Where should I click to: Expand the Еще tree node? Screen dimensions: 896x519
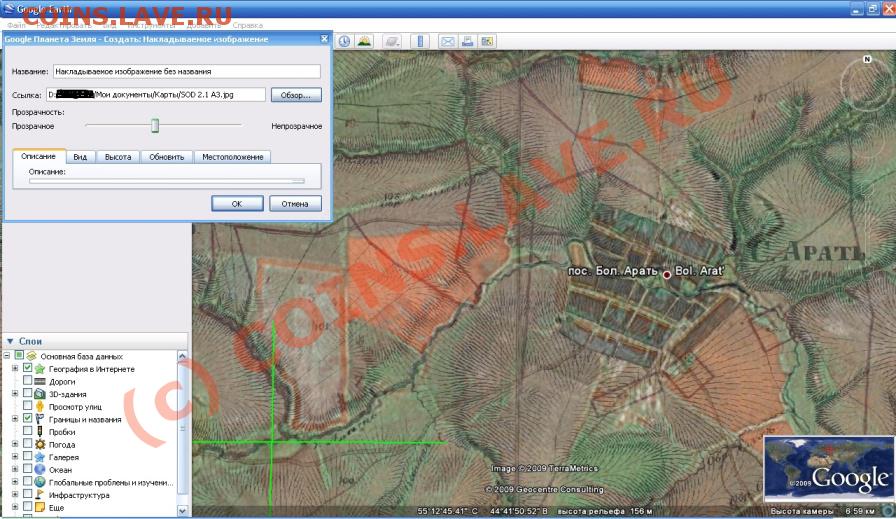pyautogui.click(x=15, y=507)
